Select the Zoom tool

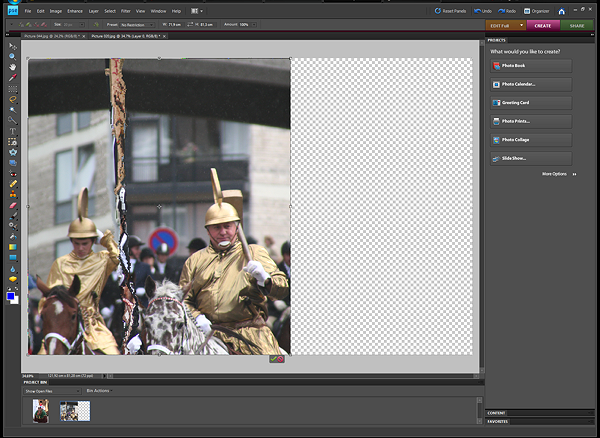point(13,56)
